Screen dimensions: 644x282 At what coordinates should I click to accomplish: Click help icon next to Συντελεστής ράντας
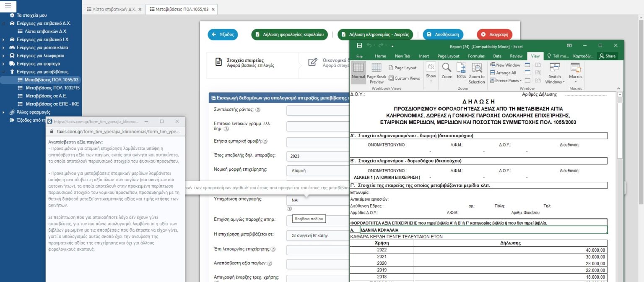point(258,110)
